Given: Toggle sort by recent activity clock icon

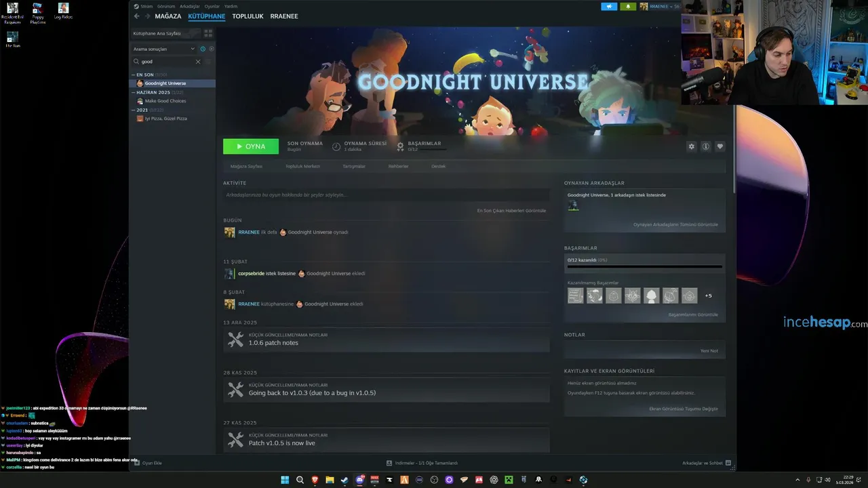Looking at the screenshot, I should 203,49.
